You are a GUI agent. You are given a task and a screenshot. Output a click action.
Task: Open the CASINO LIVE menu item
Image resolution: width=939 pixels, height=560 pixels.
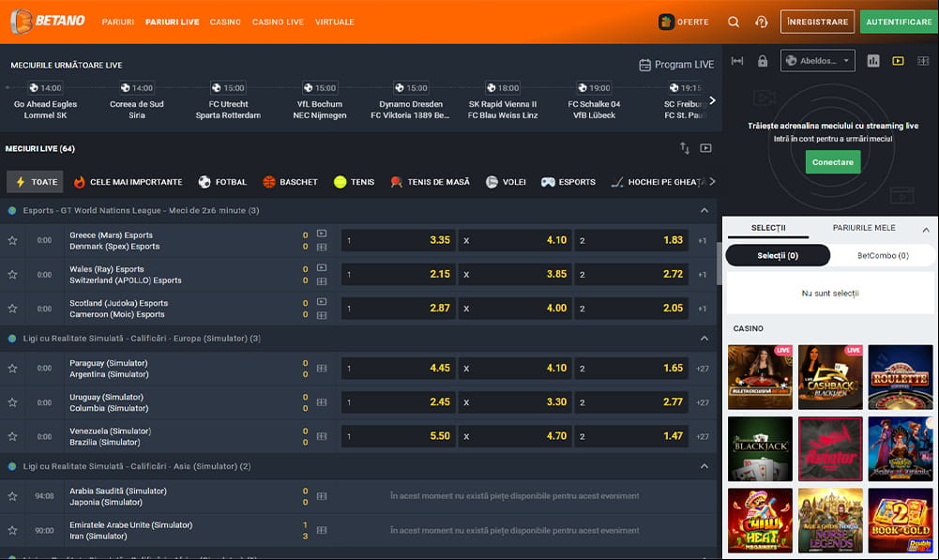pos(278,23)
